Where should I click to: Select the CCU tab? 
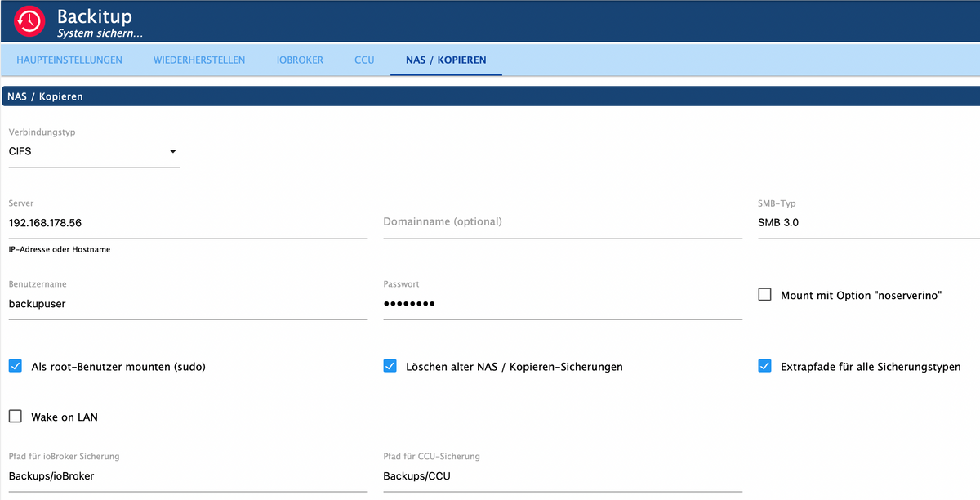(364, 60)
